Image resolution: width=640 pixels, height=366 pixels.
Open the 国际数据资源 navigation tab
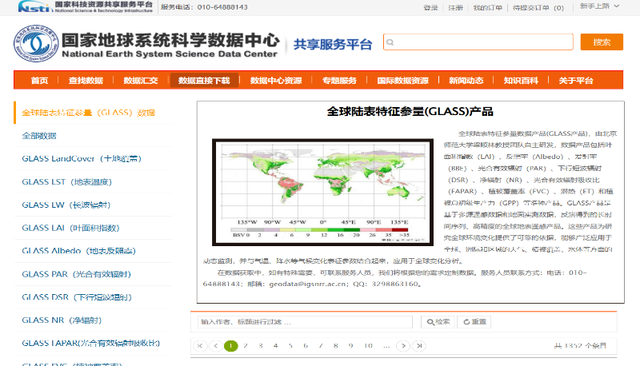tap(403, 80)
